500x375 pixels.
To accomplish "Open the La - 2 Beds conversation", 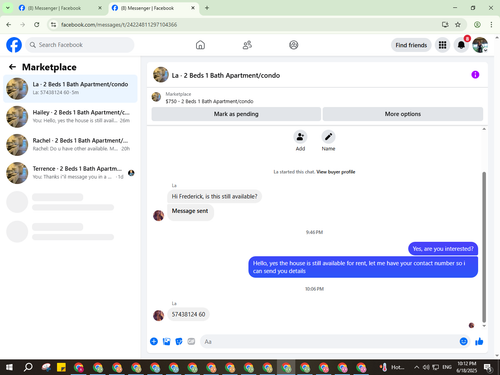I will (x=70, y=88).
